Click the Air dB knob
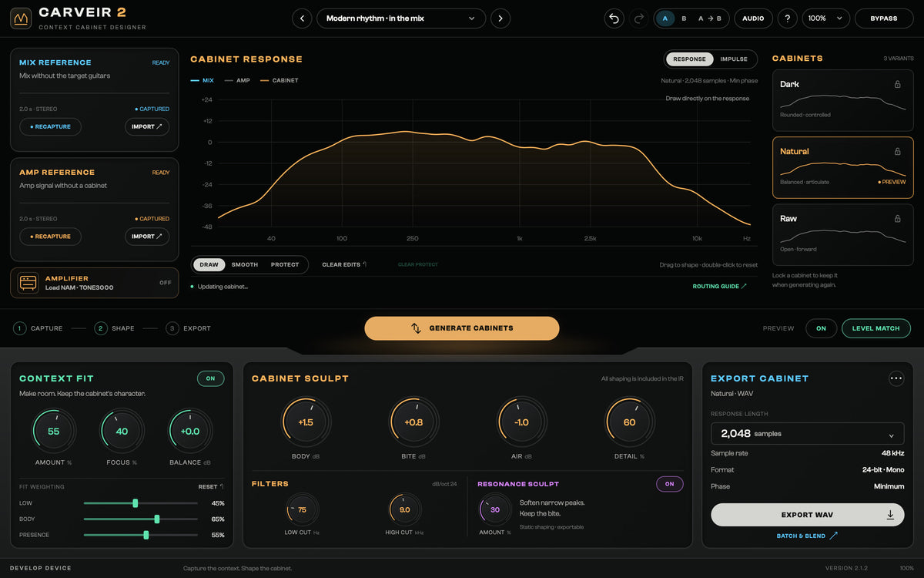Viewport: 924px width, 578px height. (522, 422)
